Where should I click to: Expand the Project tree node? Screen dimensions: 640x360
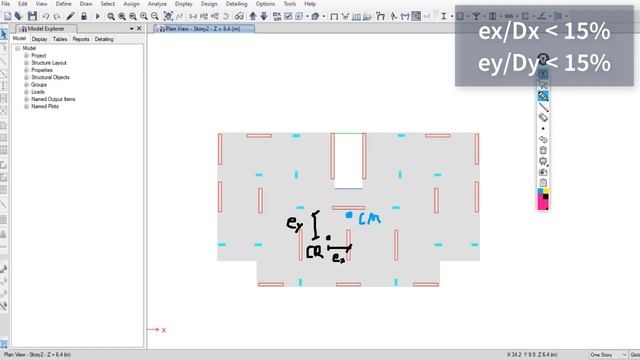coord(27,56)
